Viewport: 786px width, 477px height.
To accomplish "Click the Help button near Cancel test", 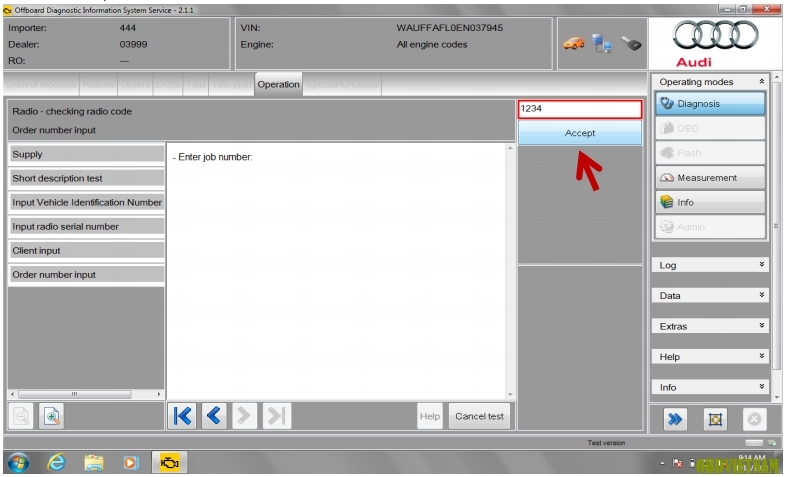I will 430,416.
